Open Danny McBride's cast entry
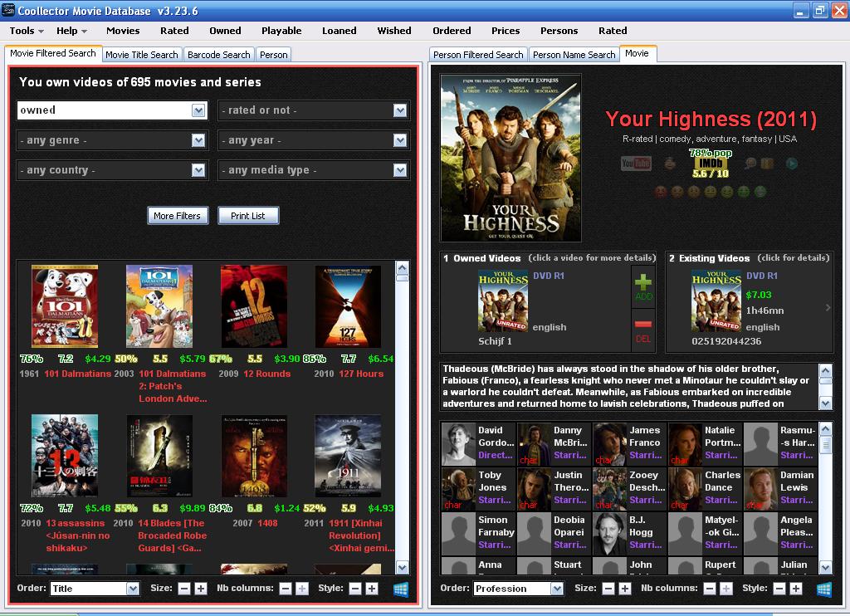 point(554,444)
